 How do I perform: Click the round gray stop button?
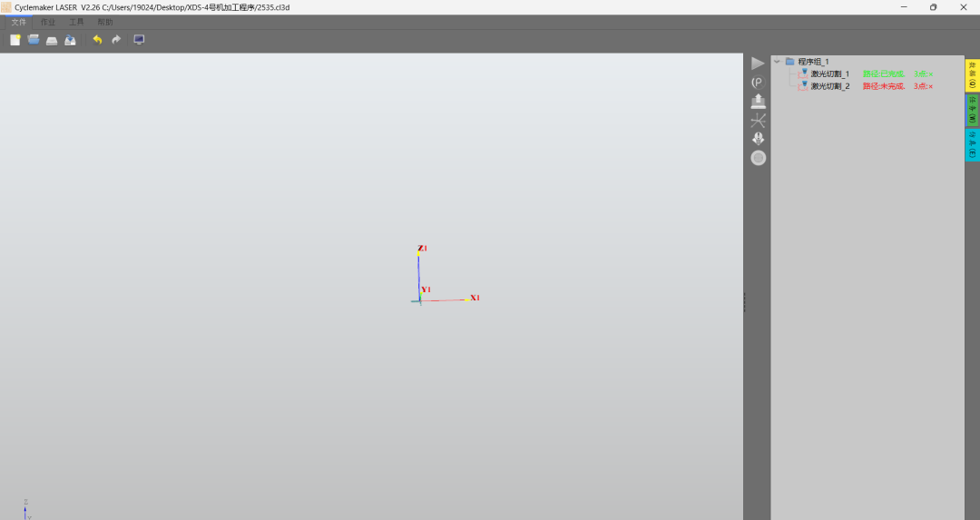click(758, 158)
